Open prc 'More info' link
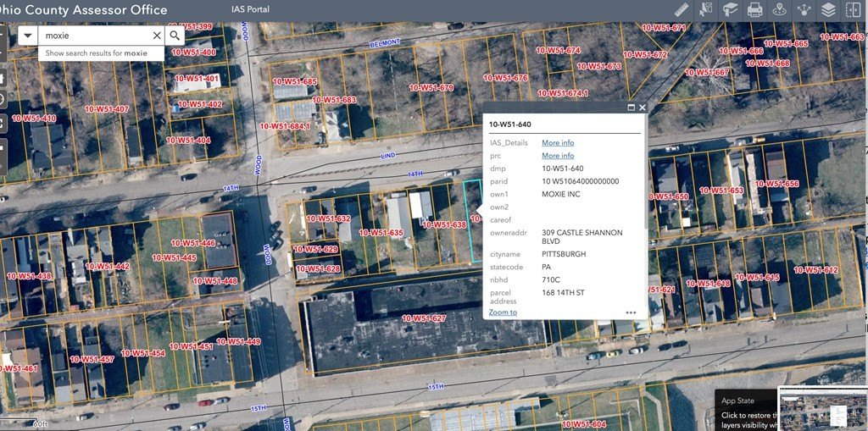The image size is (868, 431). (x=558, y=156)
